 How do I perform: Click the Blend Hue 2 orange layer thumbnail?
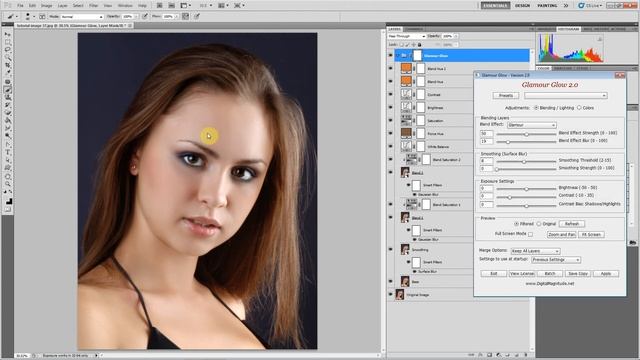[406, 68]
